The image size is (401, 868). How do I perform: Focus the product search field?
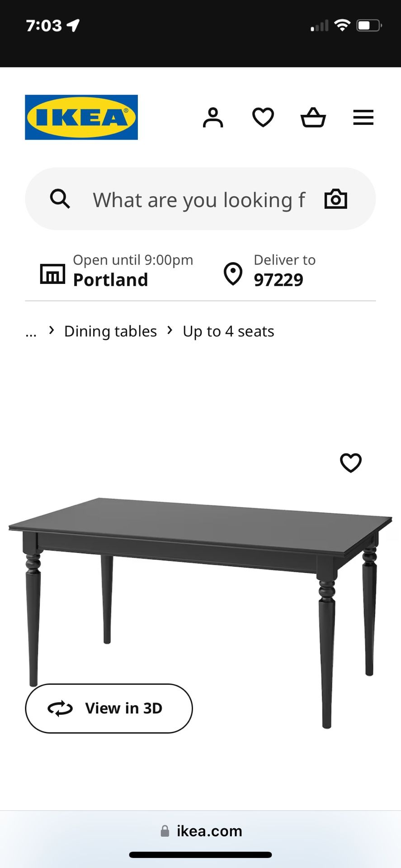coord(199,199)
